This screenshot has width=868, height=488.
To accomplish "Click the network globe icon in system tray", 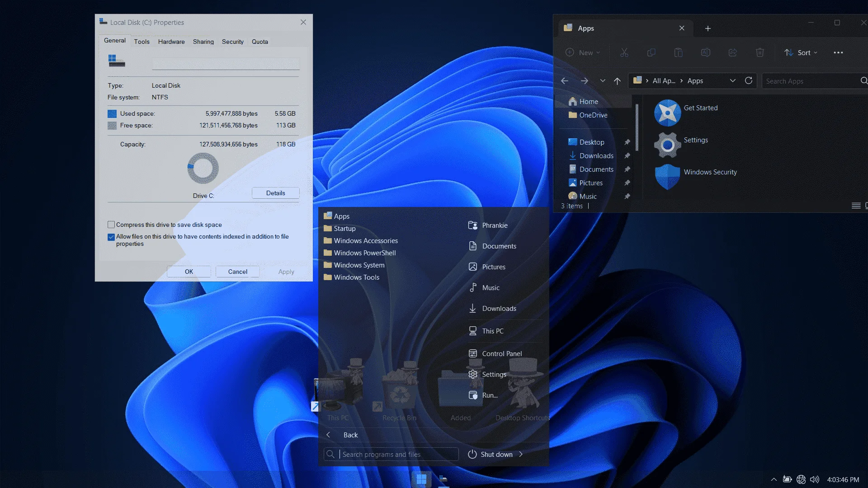I will pos(801,479).
